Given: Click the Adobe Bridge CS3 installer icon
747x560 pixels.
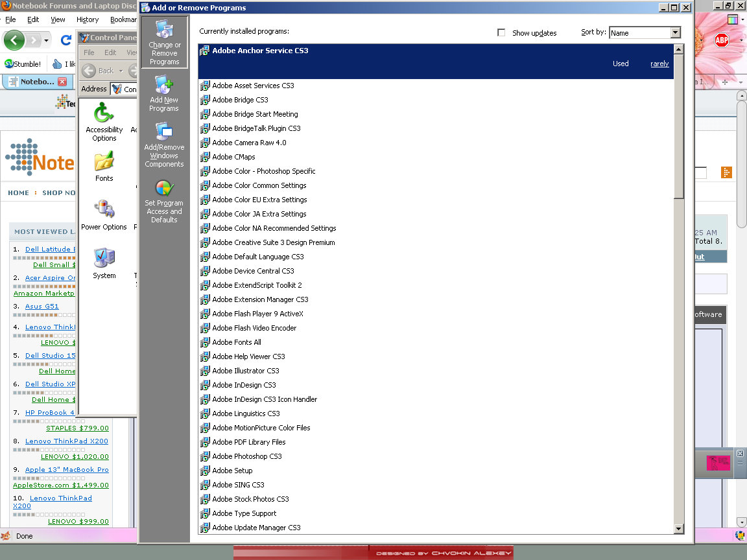Looking at the screenshot, I should (x=204, y=100).
